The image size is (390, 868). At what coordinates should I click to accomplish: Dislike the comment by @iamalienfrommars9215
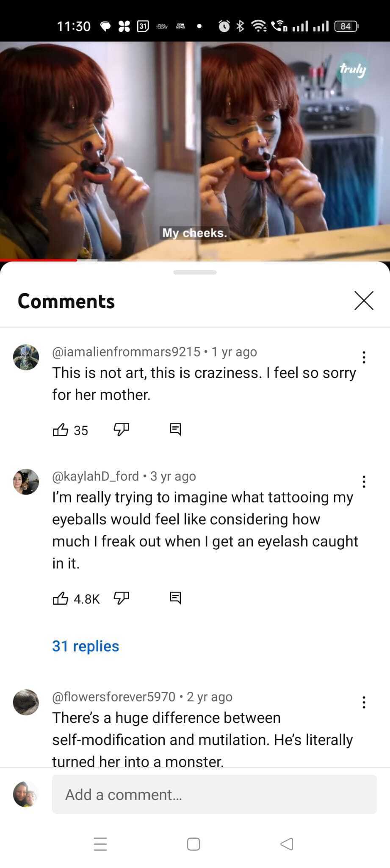(x=121, y=430)
